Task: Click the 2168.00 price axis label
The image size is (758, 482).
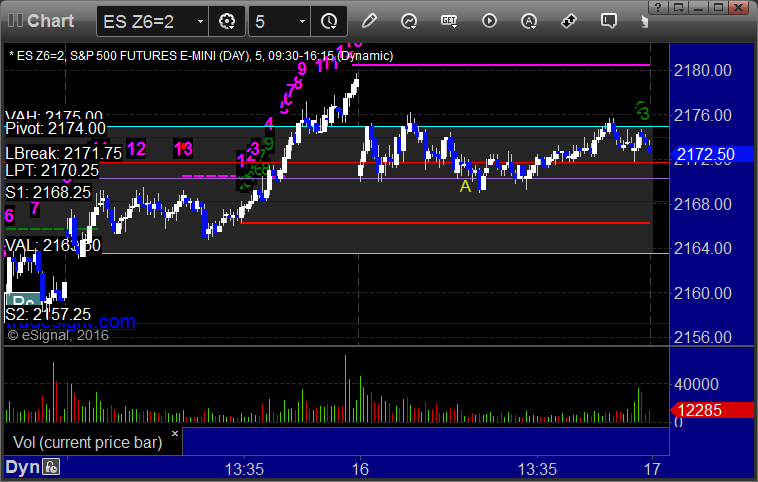Action: pyautogui.click(x=702, y=204)
